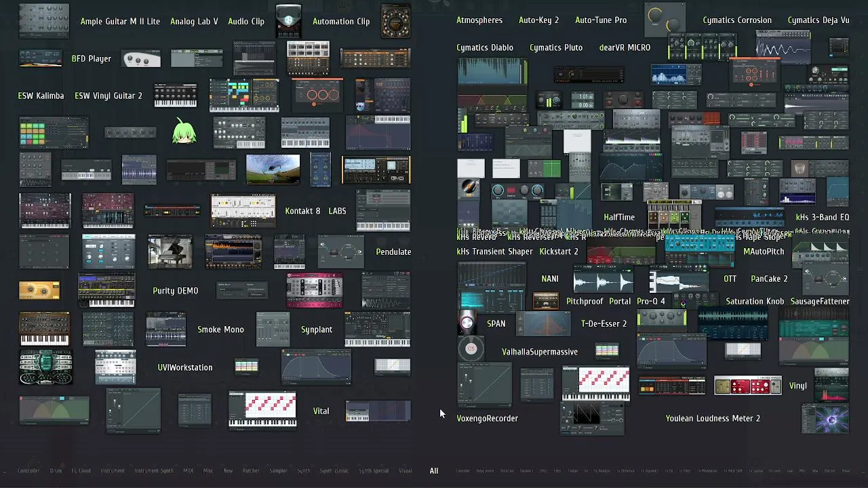Select the Synth special category tab
Image resolution: width=868 pixels, height=488 pixels.
pos(374,470)
